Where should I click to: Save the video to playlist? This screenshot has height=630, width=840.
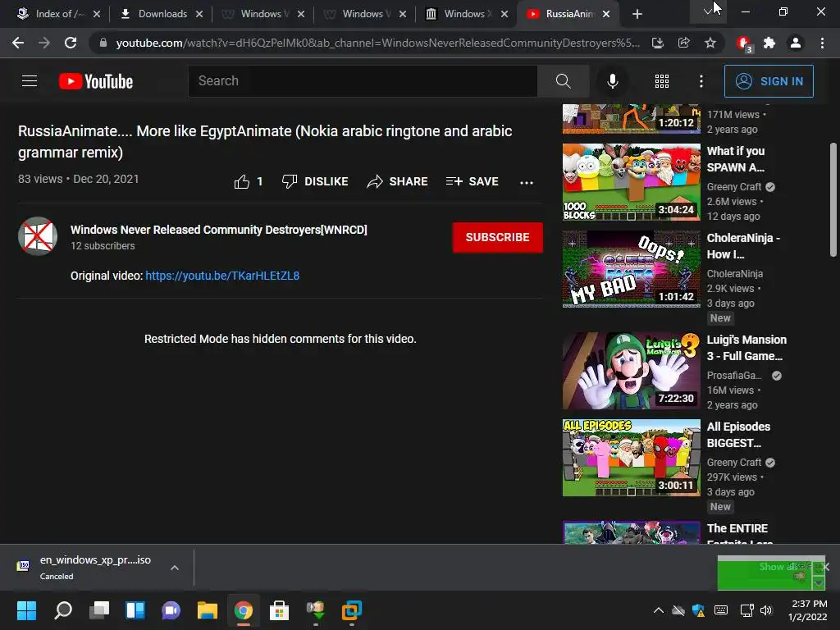tap(472, 181)
